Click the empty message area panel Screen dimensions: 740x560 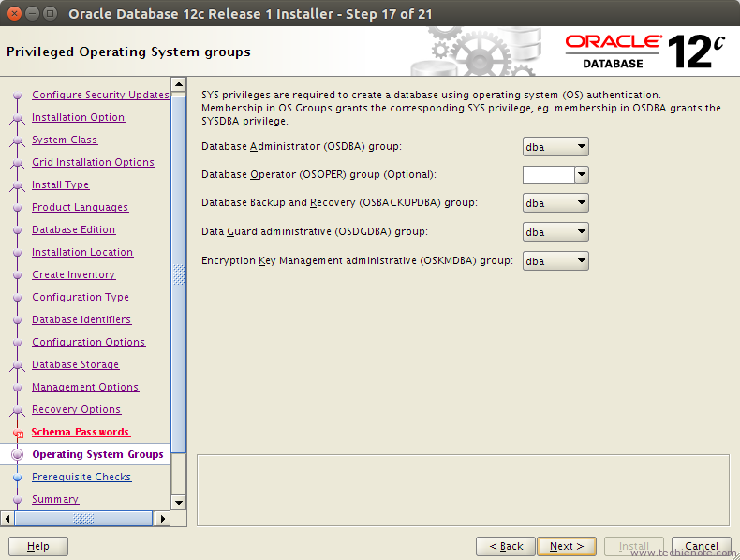pyautogui.click(x=463, y=490)
